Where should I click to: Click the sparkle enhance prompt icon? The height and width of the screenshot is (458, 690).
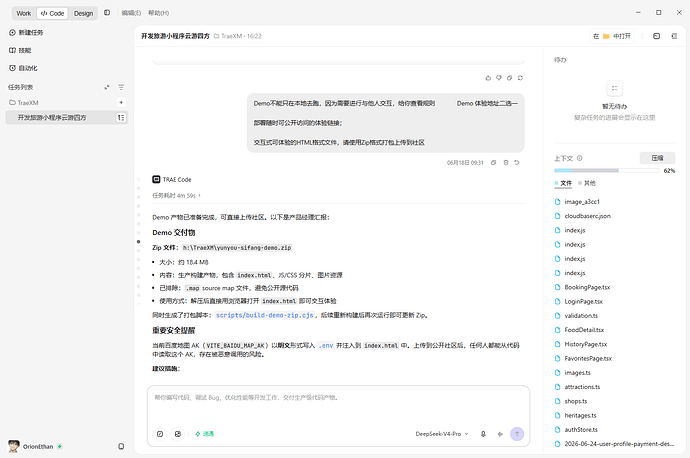(500, 434)
